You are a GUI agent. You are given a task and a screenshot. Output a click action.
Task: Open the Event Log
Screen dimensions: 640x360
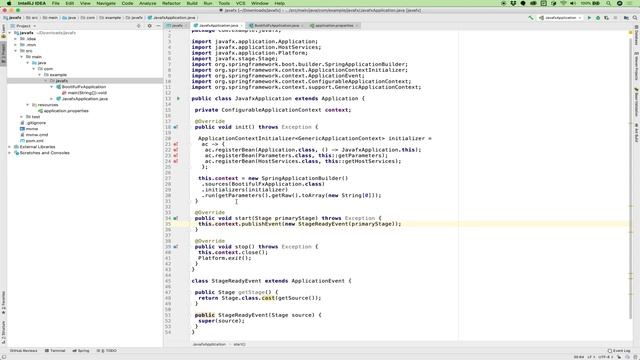pyautogui.click(x=619, y=351)
